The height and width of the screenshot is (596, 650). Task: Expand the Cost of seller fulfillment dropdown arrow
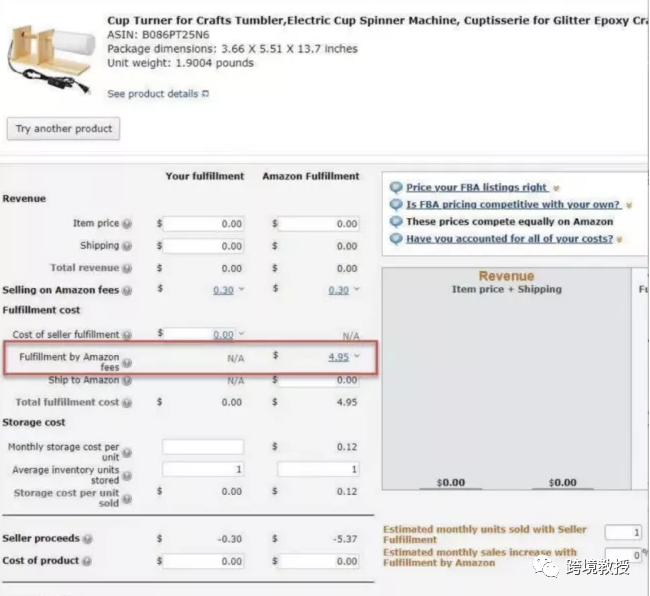pos(241,333)
